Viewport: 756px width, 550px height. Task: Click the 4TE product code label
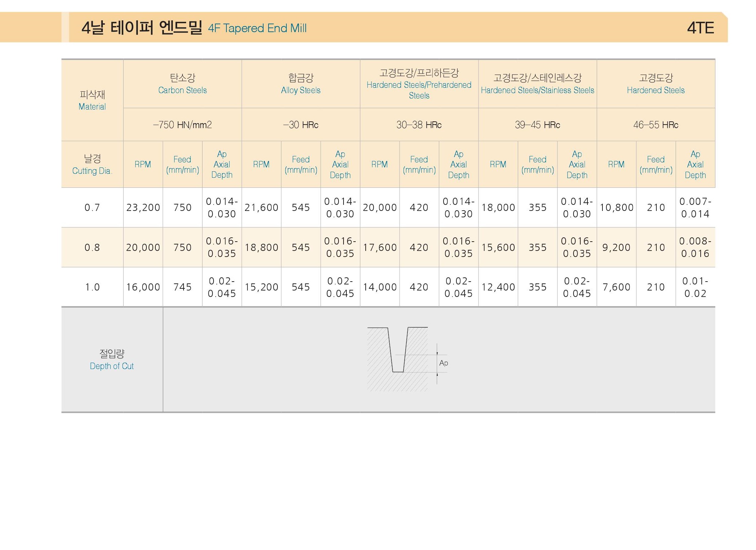[x=700, y=28]
